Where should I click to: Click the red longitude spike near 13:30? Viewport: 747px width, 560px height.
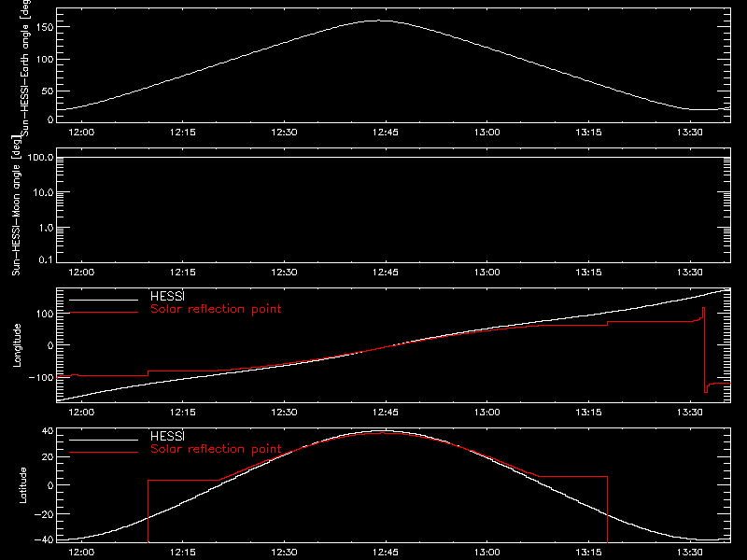[704, 350]
